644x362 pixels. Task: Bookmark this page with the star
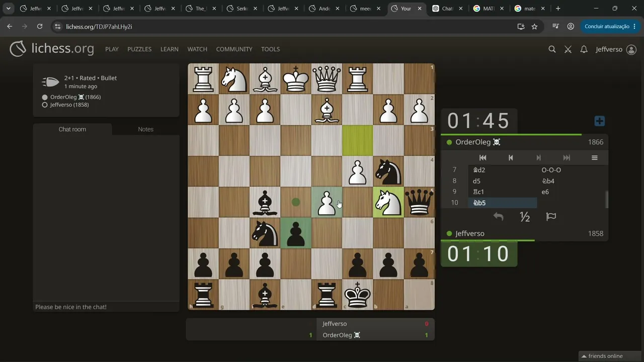point(534,27)
